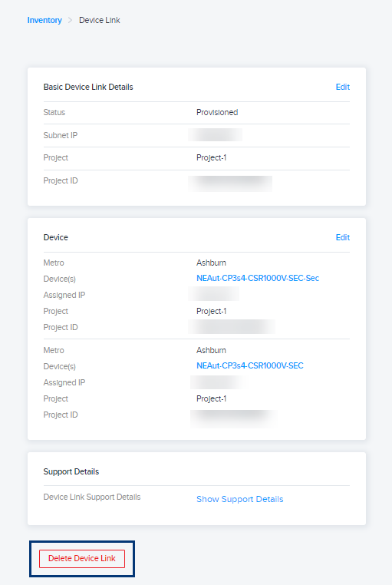
Task: Select the first device's Ashburn metro value
Action: tap(211, 263)
